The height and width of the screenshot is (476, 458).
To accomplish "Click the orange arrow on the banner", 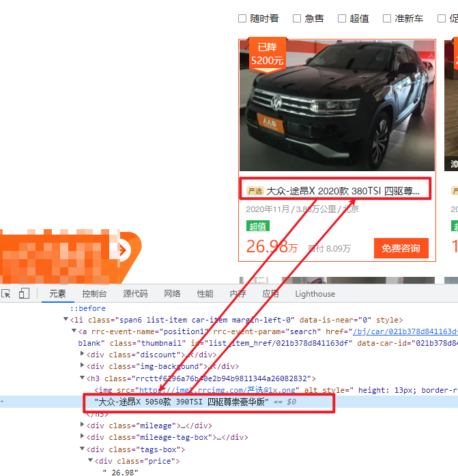I will [x=123, y=250].
